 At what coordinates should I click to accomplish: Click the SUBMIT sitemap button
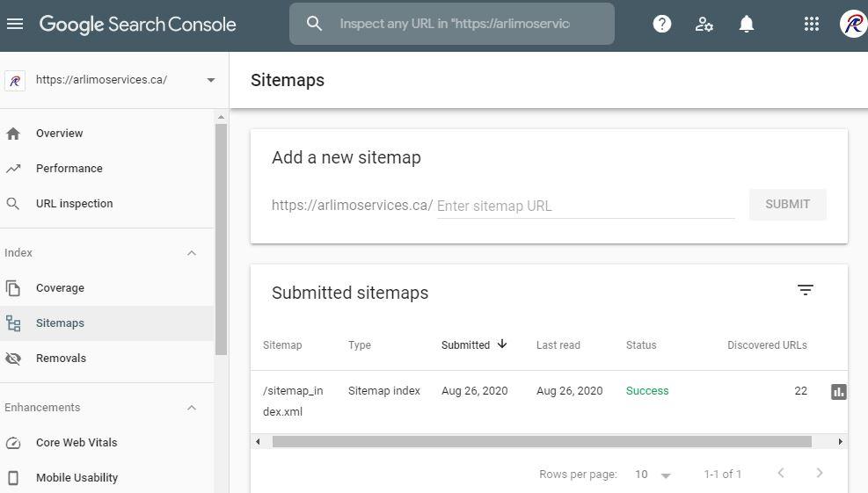coord(787,204)
